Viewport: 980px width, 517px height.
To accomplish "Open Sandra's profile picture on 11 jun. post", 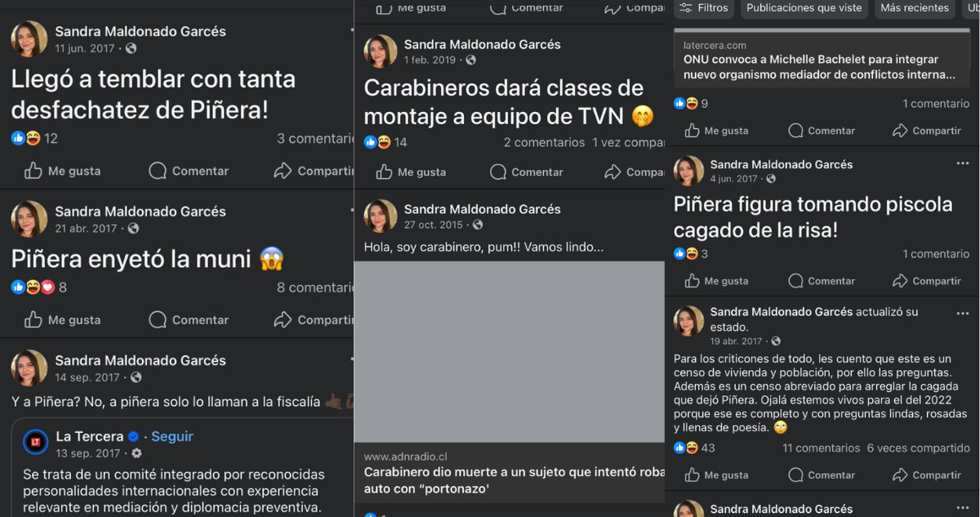I will pyautogui.click(x=29, y=39).
